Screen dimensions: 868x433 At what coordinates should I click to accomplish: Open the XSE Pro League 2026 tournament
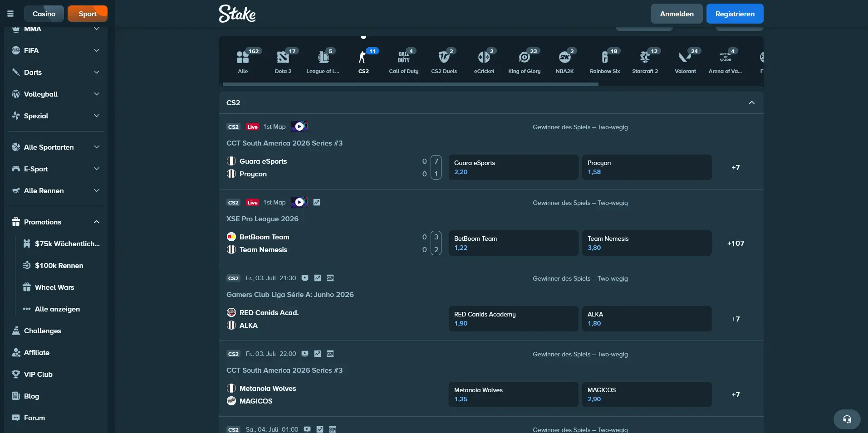coord(262,219)
